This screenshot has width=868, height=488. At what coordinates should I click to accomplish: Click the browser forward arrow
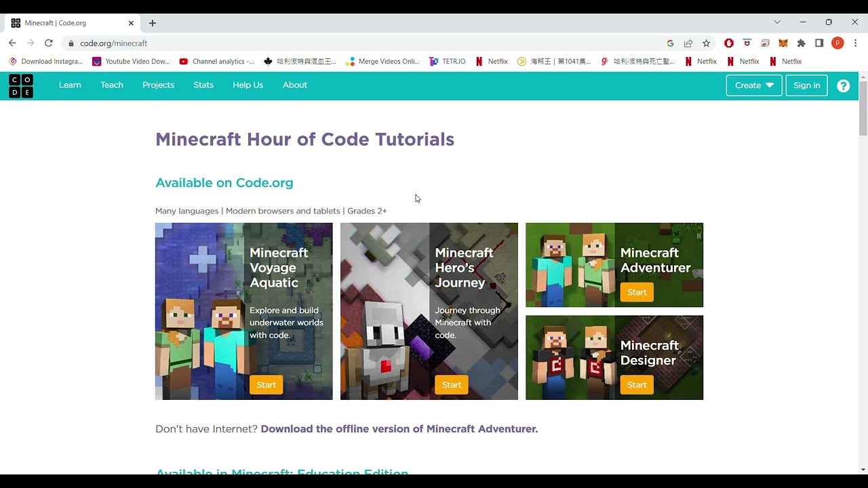[31, 43]
